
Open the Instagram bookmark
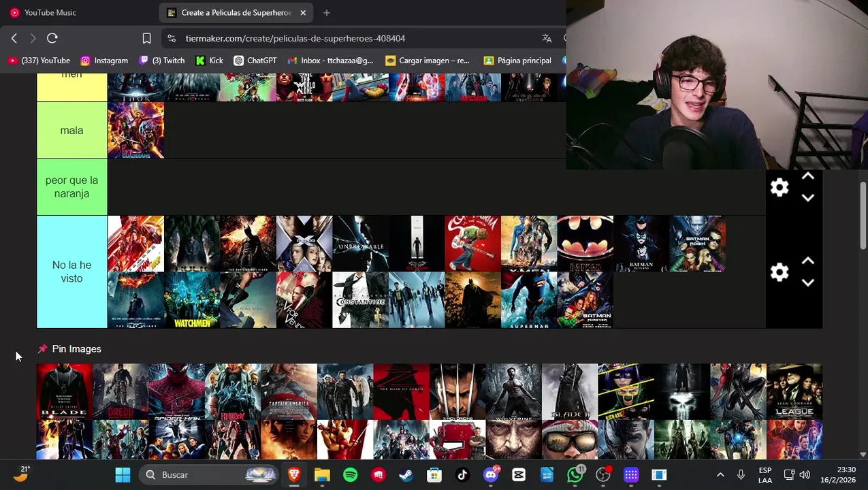[104, 61]
